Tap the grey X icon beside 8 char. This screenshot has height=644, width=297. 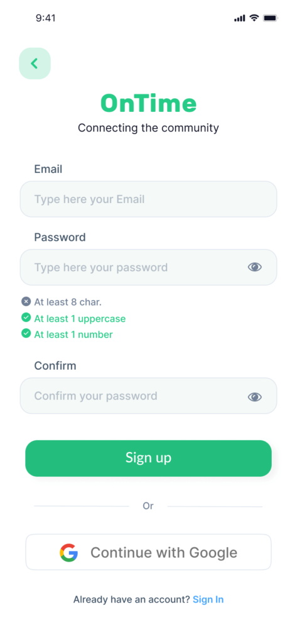26,302
